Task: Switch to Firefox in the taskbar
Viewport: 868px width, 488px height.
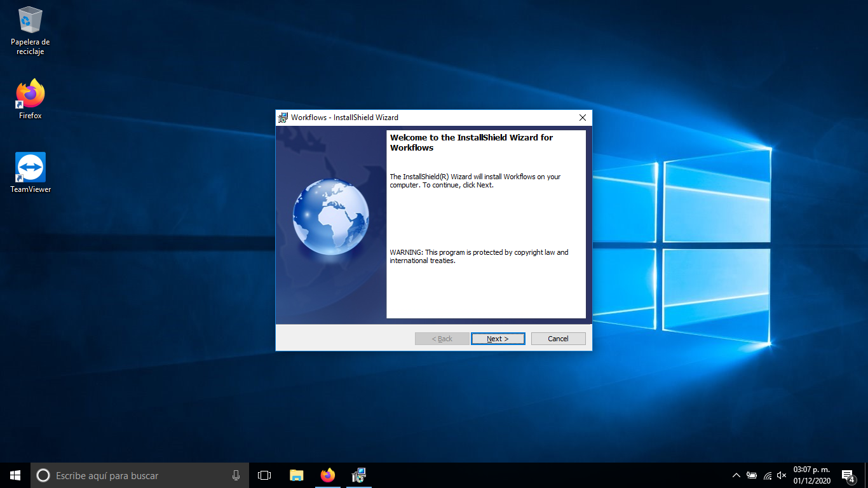Action: click(328, 475)
